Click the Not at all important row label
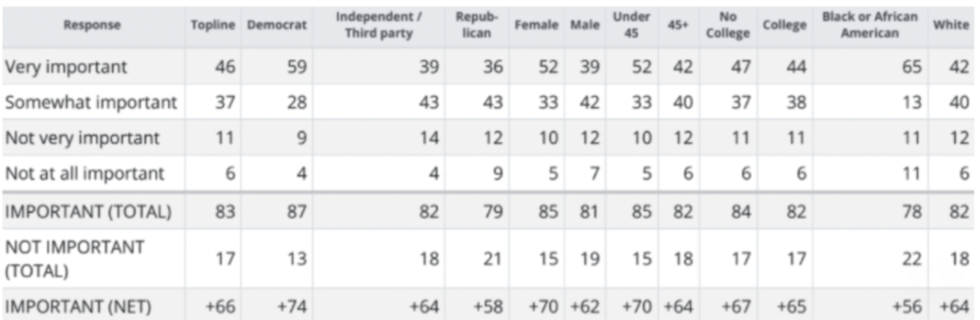 (x=84, y=173)
